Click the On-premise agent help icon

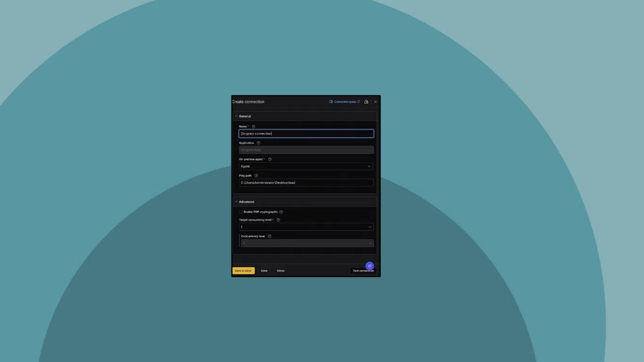[x=270, y=159]
